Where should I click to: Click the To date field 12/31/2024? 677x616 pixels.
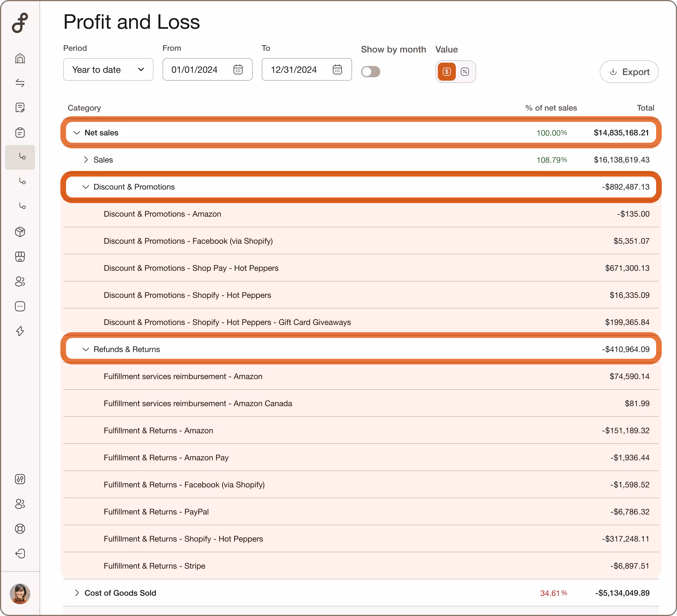click(x=307, y=69)
